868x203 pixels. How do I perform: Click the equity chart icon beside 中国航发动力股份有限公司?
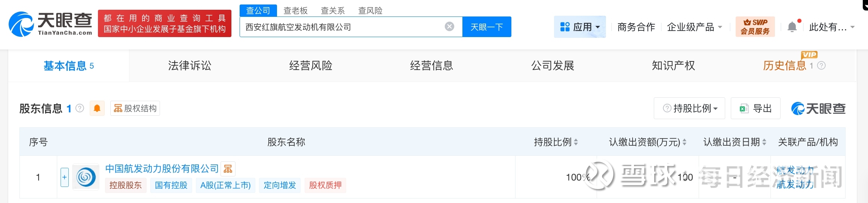[x=228, y=169]
